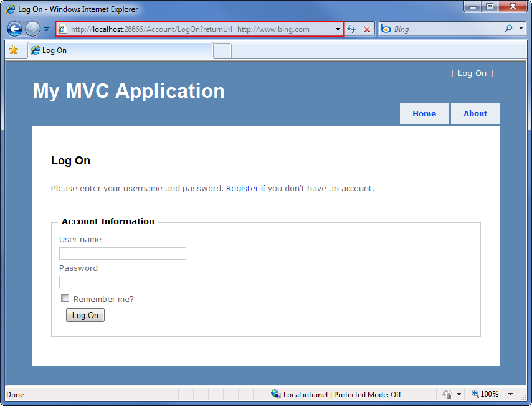Screen dimensions: 532x406
Task: Switch to the Home tab
Action: pos(424,113)
